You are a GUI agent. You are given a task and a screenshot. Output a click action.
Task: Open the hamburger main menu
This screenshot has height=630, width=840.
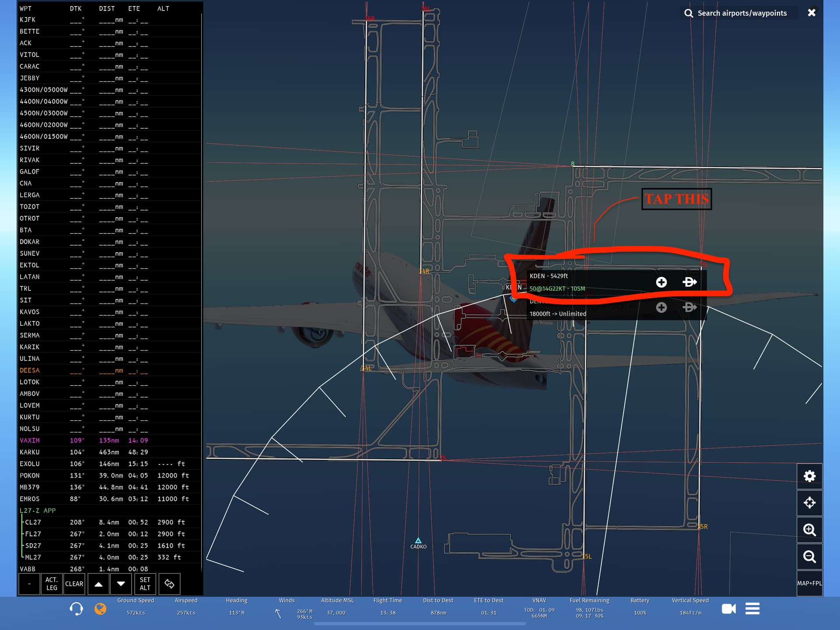click(x=752, y=609)
